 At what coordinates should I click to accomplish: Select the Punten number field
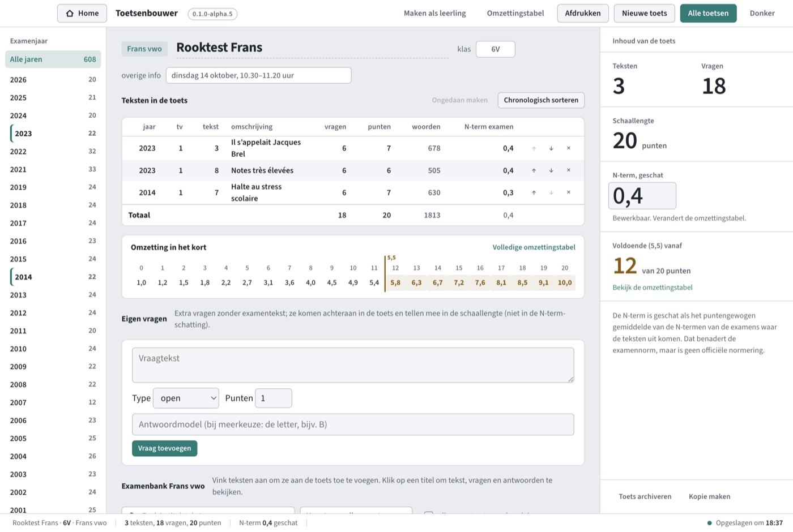coord(274,398)
